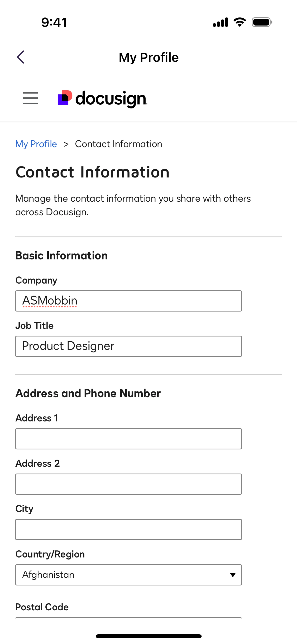297x644 pixels.
Task: Edit the Job Title field
Action: coord(128,346)
